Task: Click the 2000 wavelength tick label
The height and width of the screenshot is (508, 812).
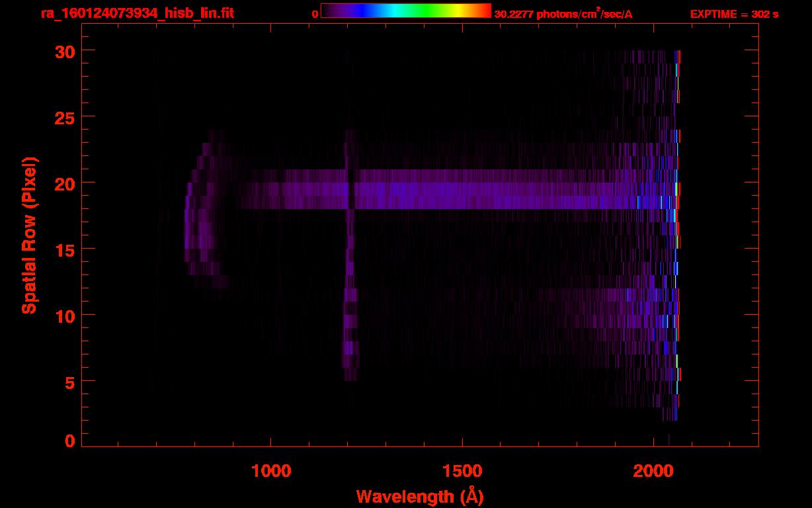Action: pos(653,470)
